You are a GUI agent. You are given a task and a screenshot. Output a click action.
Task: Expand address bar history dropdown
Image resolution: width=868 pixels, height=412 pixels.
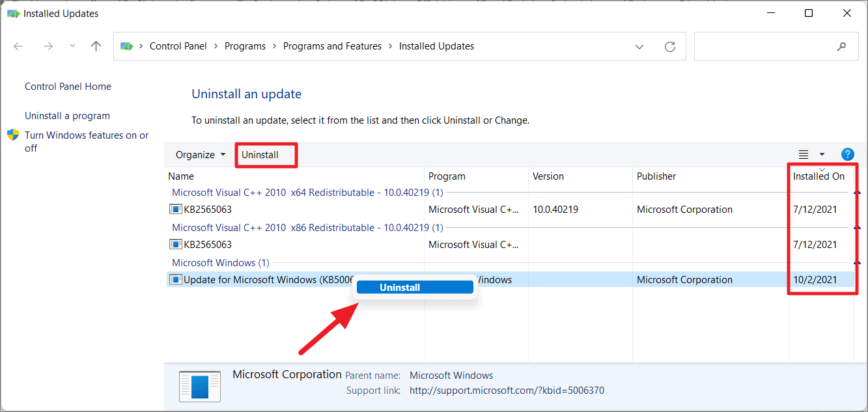640,46
